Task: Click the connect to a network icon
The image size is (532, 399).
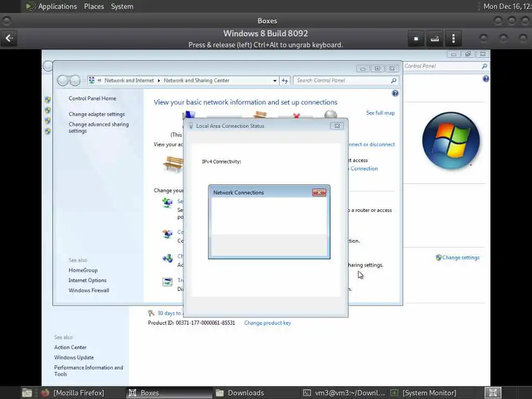Action: [x=167, y=234]
